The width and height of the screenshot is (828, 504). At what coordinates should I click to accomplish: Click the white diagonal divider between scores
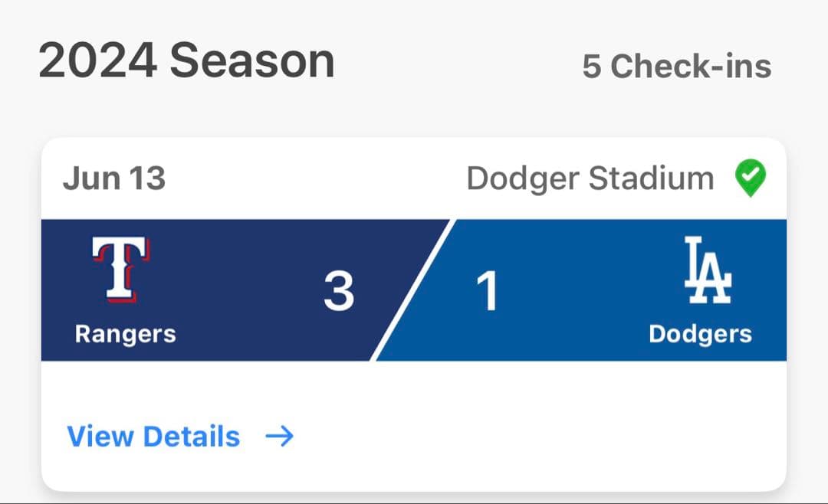point(414,290)
